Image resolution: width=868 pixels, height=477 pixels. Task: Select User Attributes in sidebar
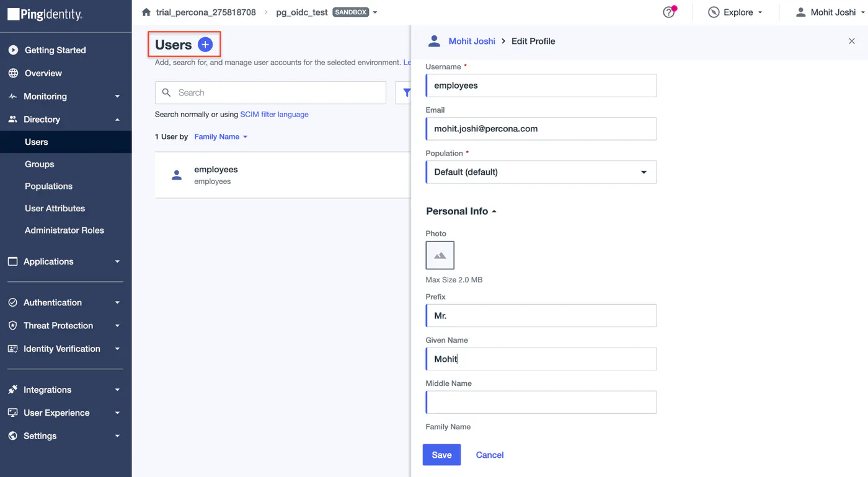(x=55, y=208)
